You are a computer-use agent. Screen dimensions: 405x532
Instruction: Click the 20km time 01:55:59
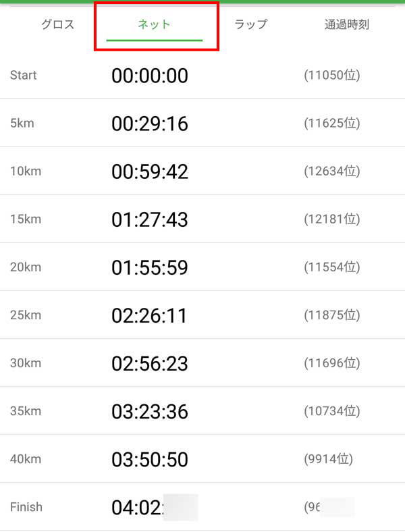point(150,267)
